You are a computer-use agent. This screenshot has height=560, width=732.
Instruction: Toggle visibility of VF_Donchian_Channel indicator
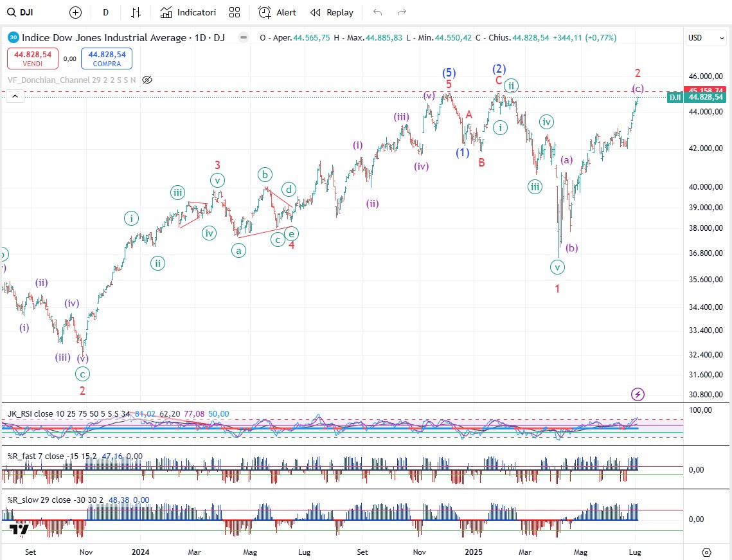[x=147, y=80]
